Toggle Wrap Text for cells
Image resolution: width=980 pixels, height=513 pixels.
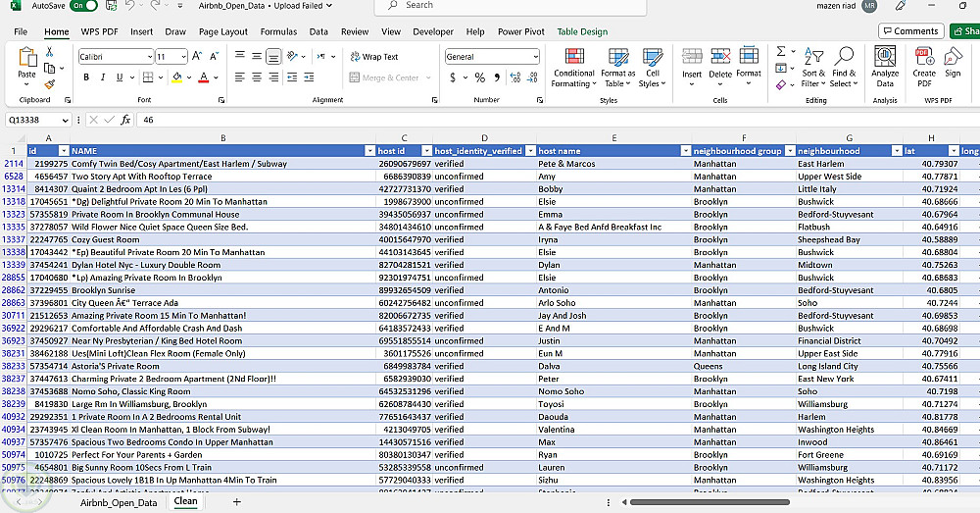point(373,57)
